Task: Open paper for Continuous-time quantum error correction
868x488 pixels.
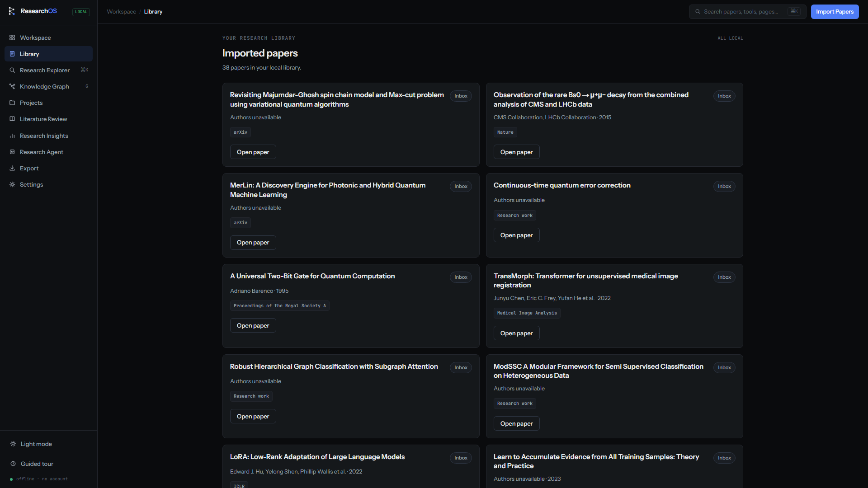Action: [516, 235]
